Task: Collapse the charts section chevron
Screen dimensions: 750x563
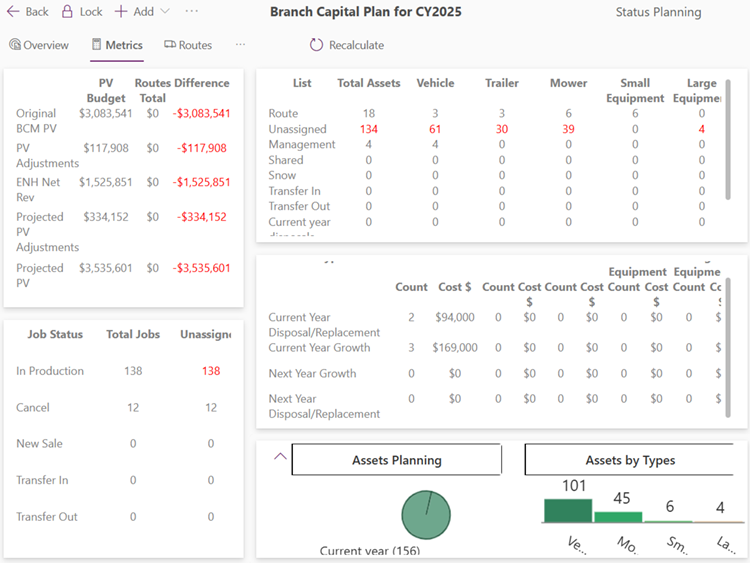Action: click(x=280, y=456)
